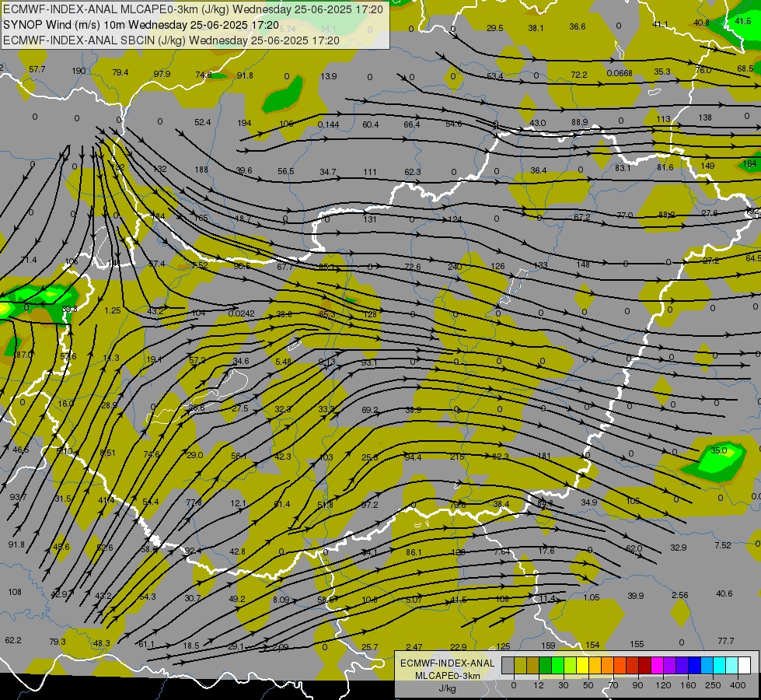Select the olive-yellow legend swatch

coord(520,666)
